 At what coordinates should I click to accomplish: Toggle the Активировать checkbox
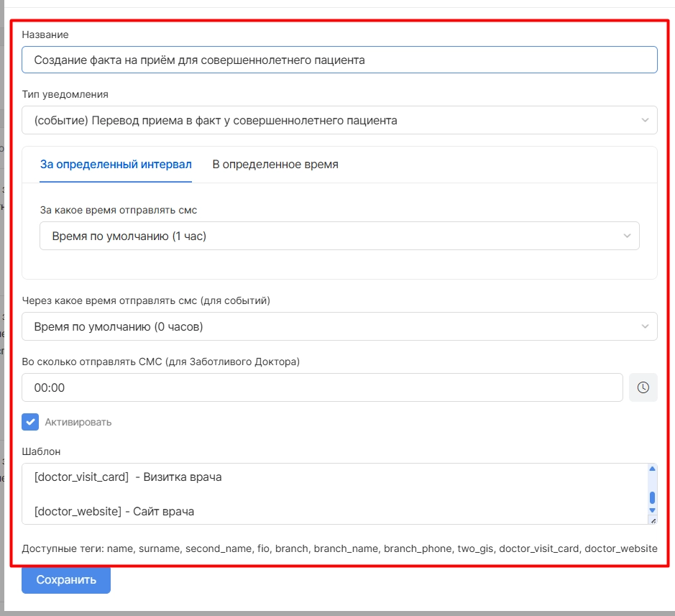[x=30, y=422]
